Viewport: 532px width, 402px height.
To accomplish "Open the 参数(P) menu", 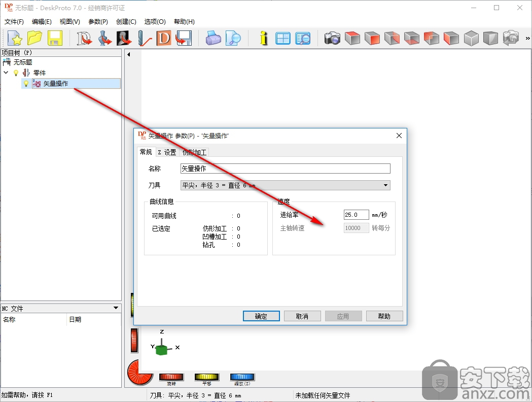I will coord(98,22).
